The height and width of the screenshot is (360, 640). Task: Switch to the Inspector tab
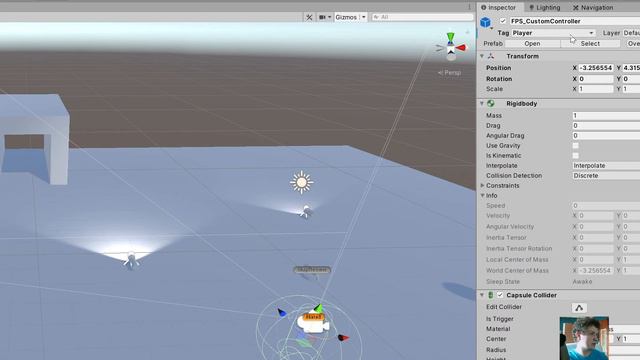click(x=498, y=7)
